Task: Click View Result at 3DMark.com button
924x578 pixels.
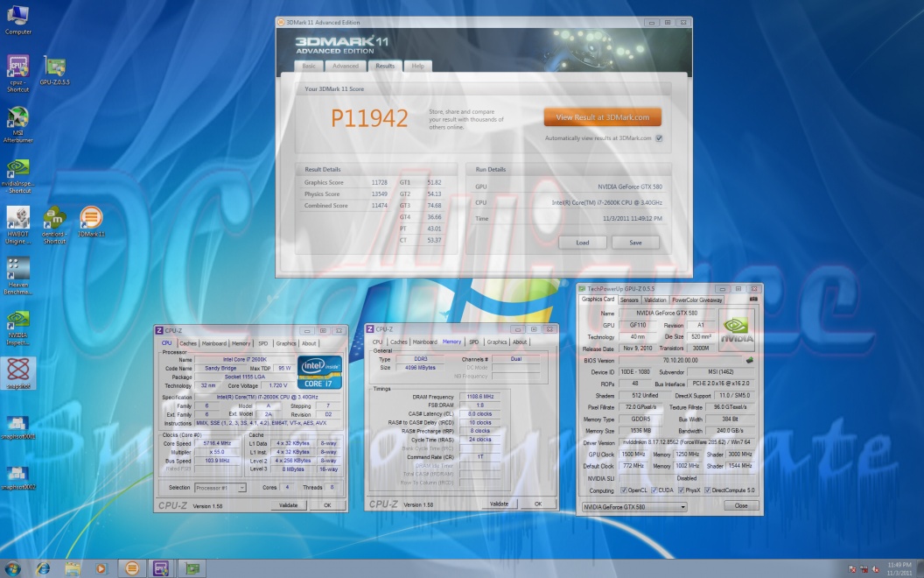Action: [x=602, y=117]
